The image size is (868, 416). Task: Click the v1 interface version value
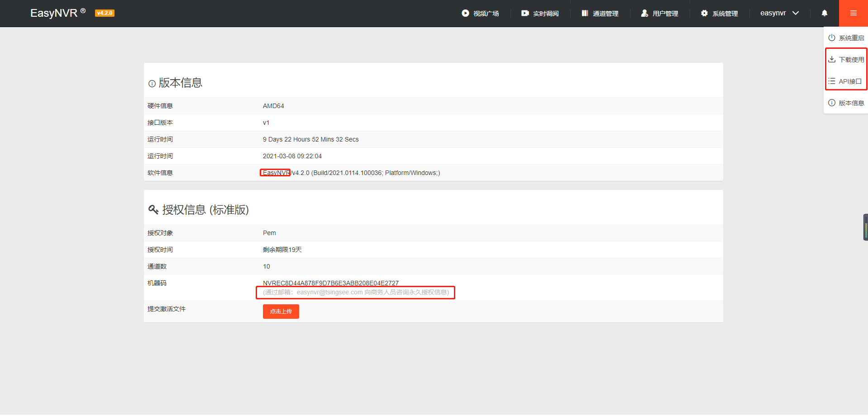[x=266, y=123]
